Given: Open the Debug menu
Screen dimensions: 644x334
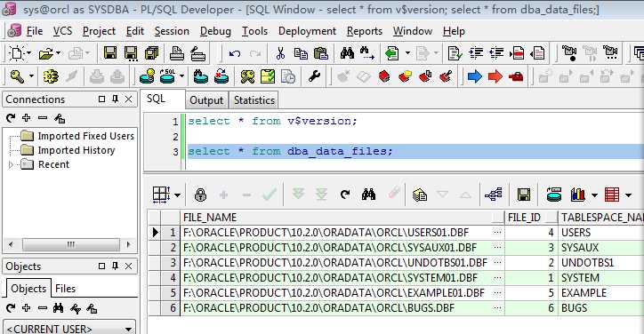Looking at the screenshot, I should [x=215, y=31].
